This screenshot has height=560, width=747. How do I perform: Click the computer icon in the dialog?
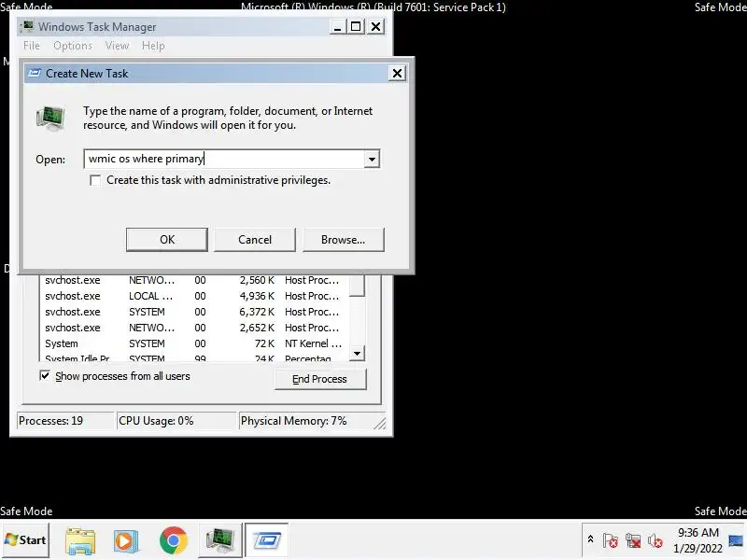click(51, 119)
